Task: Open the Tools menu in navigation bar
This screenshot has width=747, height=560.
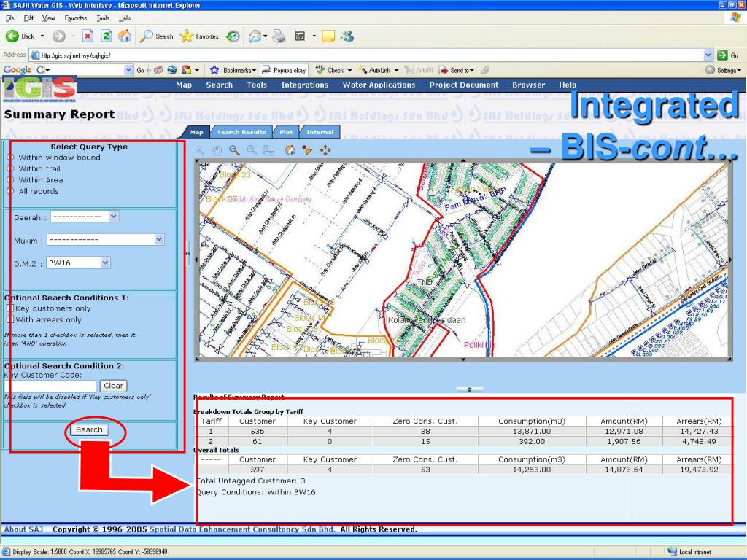Action: tap(257, 85)
